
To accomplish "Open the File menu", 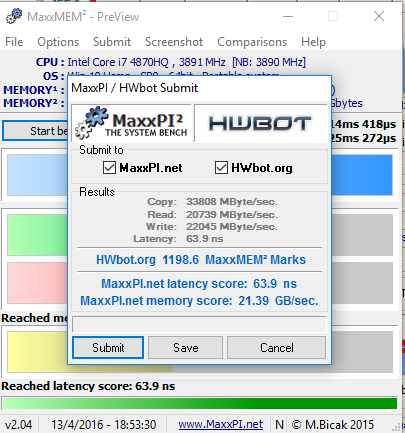I will (x=14, y=42).
